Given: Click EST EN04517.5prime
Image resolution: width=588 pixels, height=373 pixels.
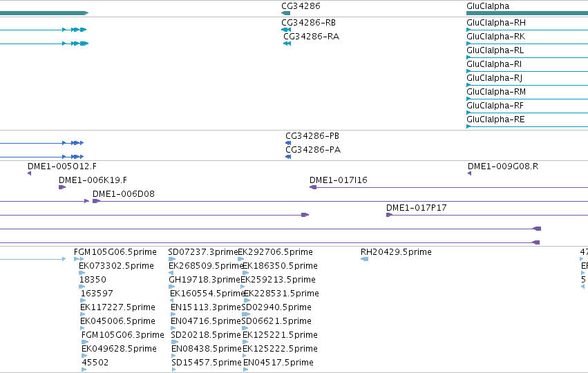Looking at the screenshot, I should (278, 363).
